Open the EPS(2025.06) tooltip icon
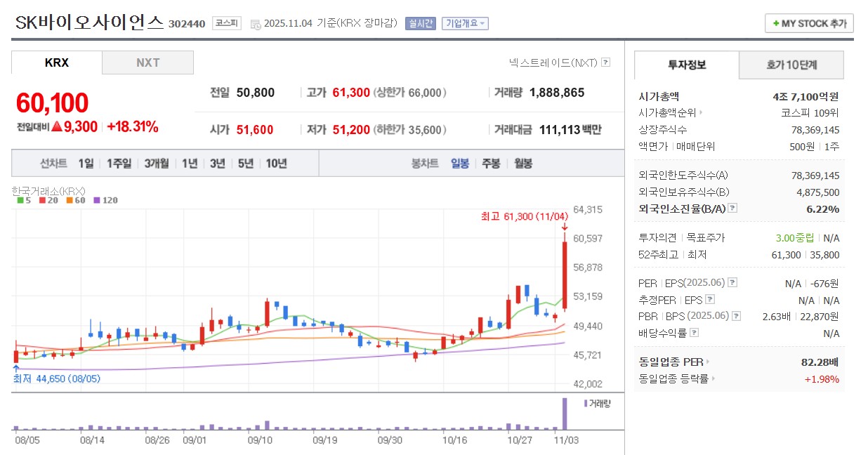 coord(732,283)
